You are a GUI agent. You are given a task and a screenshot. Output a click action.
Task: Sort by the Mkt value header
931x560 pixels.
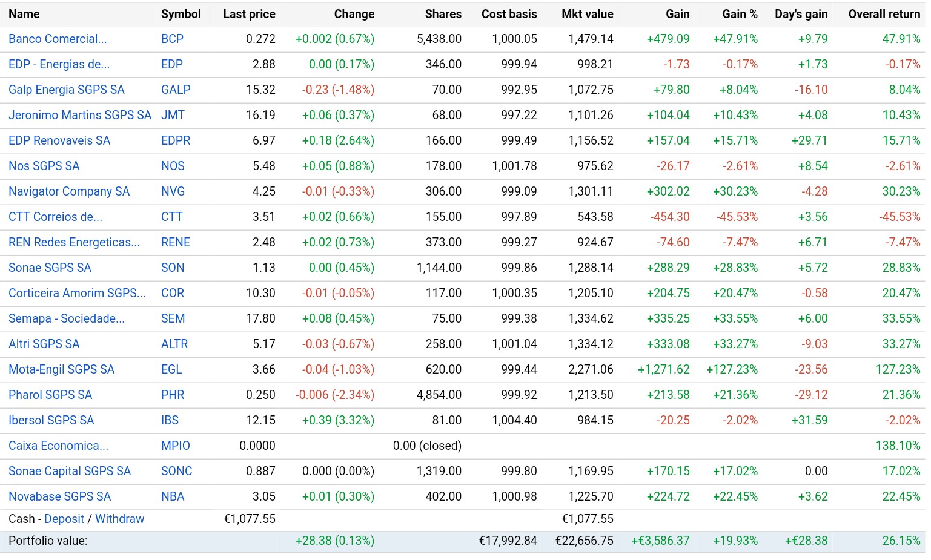pyautogui.click(x=587, y=14)
